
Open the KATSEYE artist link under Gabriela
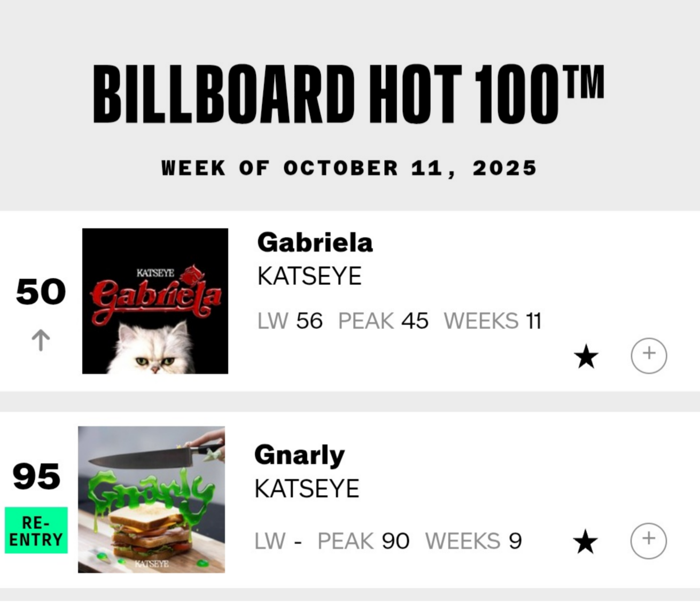pyautogui.click(x=309, y=276)
